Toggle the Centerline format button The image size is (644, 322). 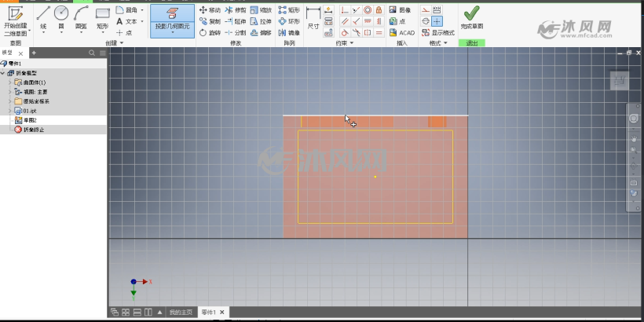(x=426, y=21)
